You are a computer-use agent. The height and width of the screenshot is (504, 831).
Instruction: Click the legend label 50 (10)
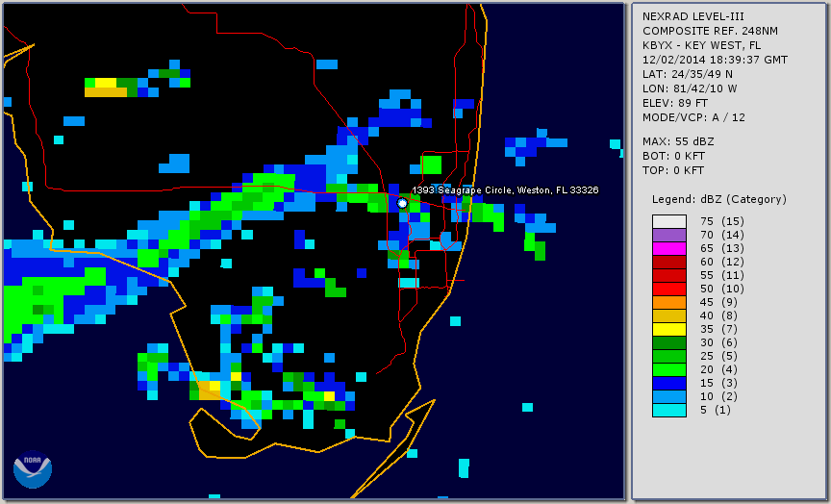721,289
